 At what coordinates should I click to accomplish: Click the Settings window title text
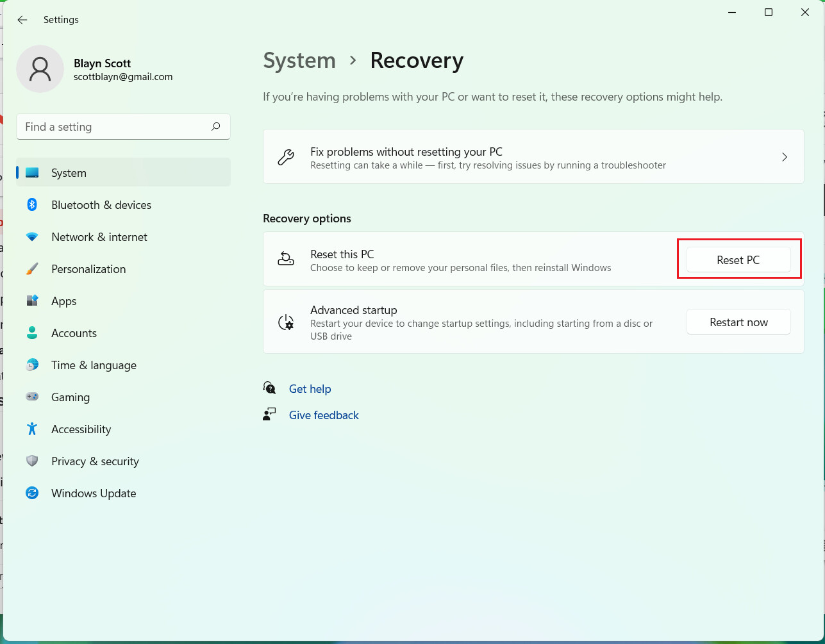61,20
